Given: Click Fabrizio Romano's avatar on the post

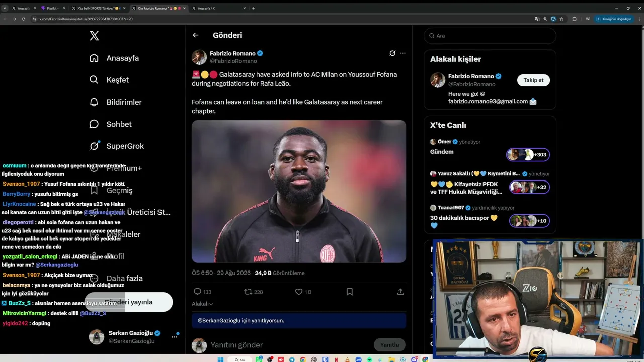Looking at the screenshot, I should 199,57.
